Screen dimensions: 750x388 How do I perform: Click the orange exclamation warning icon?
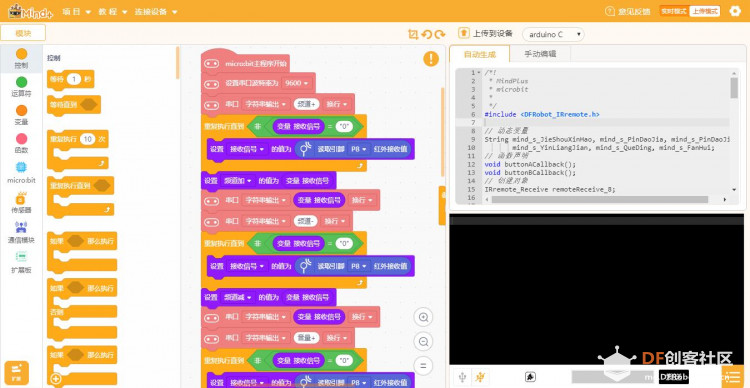[x=431, y=59]
